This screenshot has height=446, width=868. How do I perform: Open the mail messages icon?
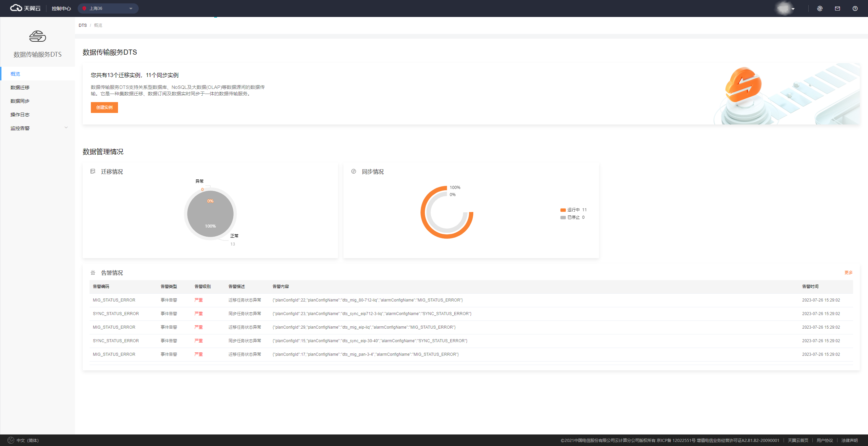837,8
